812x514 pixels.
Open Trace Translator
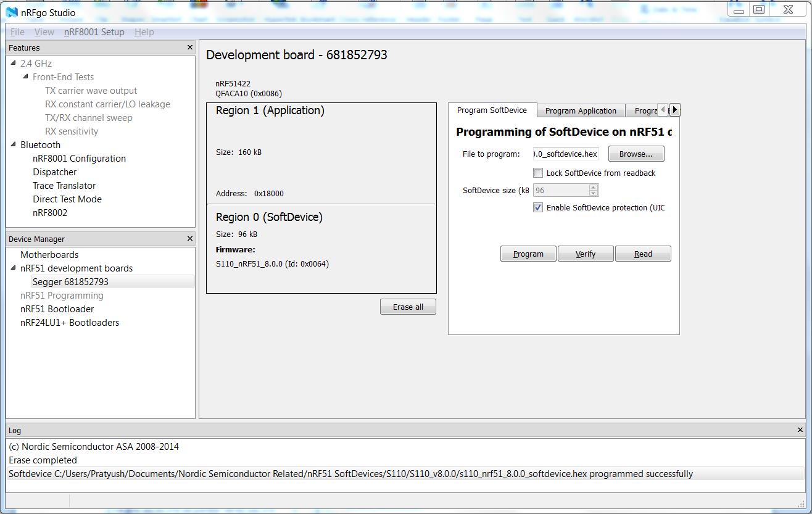click(x=64, y=185)
